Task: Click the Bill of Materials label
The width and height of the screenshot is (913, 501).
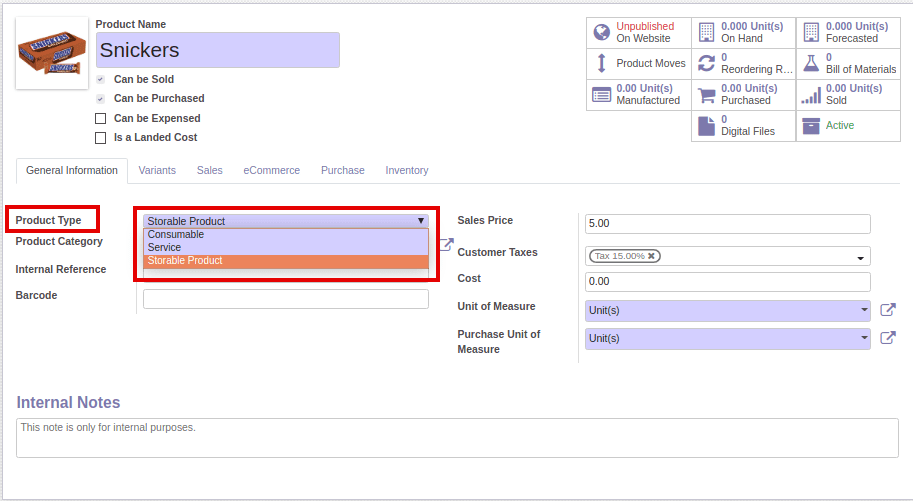Action: (861, 69)
